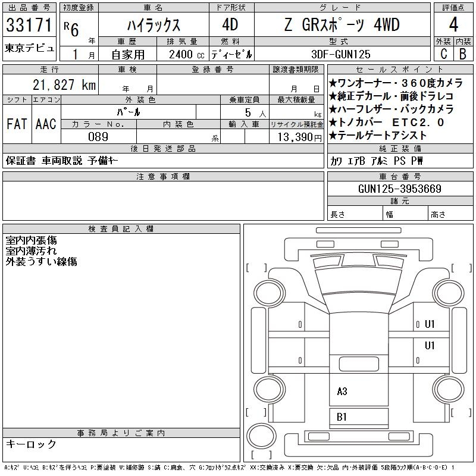The width and height of the screenshot is (476, 476).
Task: Click model code 3DF-GUN125
Action: tap(341, 54)
